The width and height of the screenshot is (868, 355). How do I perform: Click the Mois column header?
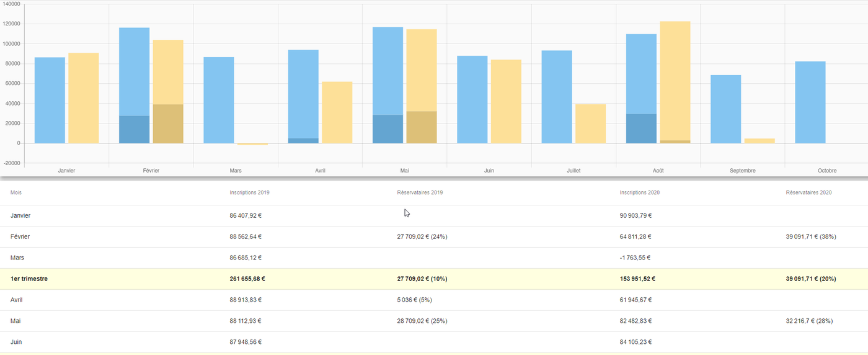coord(15,192)
